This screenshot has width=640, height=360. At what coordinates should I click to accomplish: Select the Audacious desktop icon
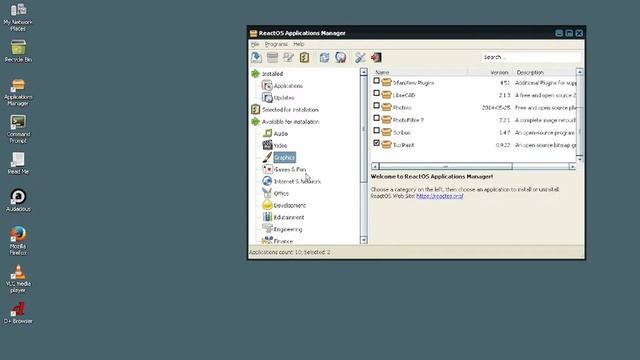[x=18, y=200]
